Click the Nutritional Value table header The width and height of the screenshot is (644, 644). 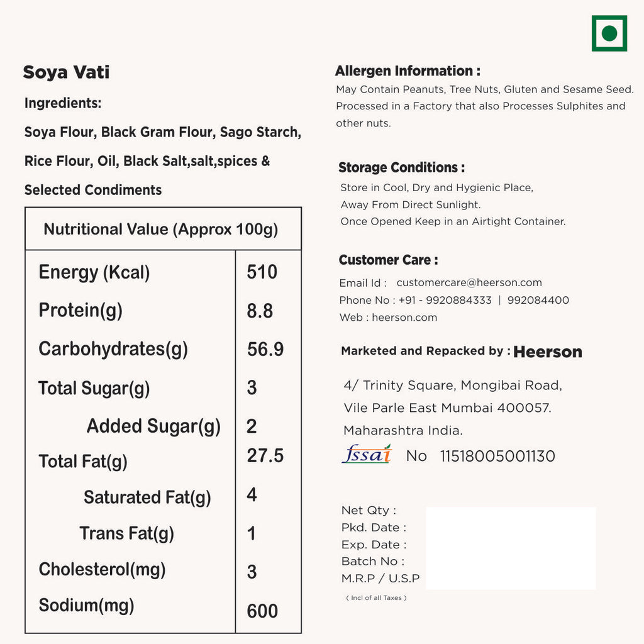[x=161, y=230]
